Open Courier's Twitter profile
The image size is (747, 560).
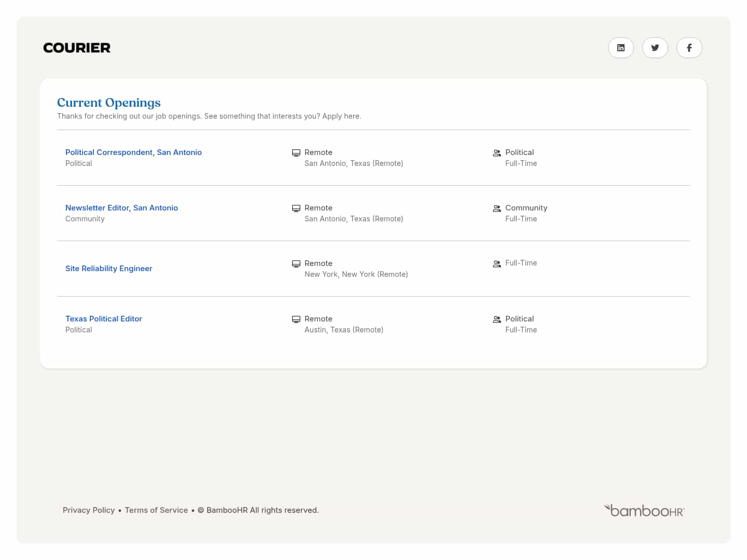tap(655, 48)
